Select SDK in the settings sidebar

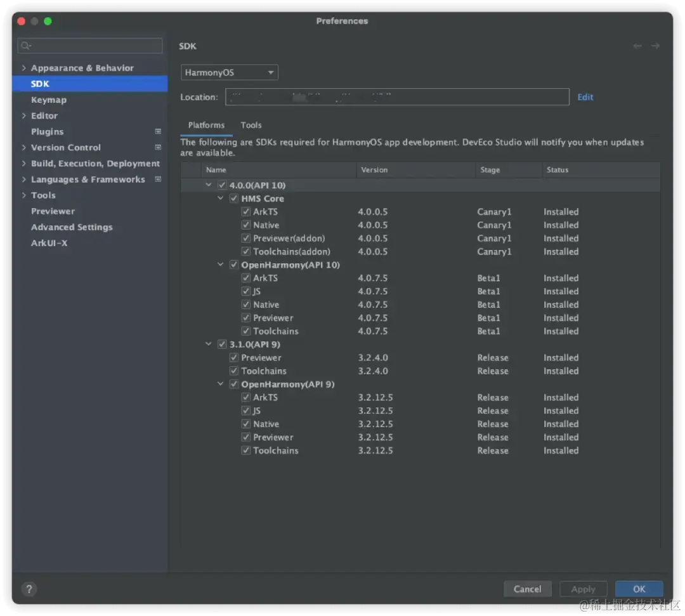pos(90,84)
